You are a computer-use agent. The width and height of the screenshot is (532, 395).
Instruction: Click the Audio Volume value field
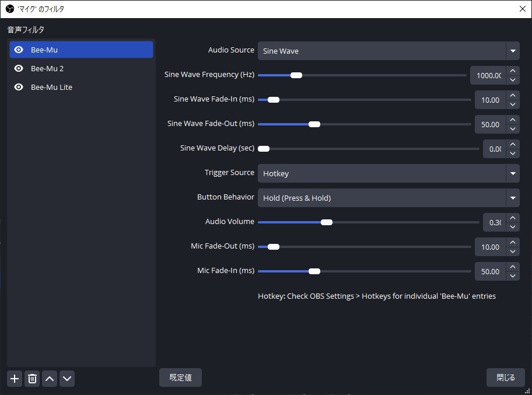[x=495, y=222]
